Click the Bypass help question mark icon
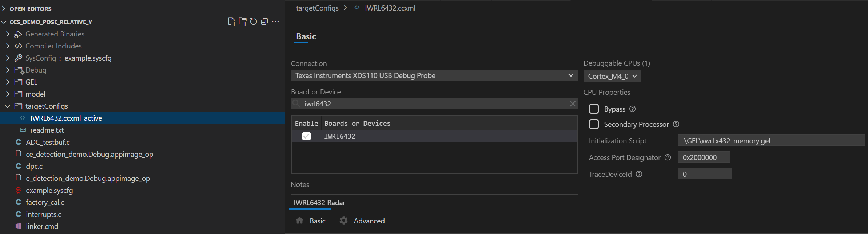This screenshot has height=234, width=868. [632, 109]
